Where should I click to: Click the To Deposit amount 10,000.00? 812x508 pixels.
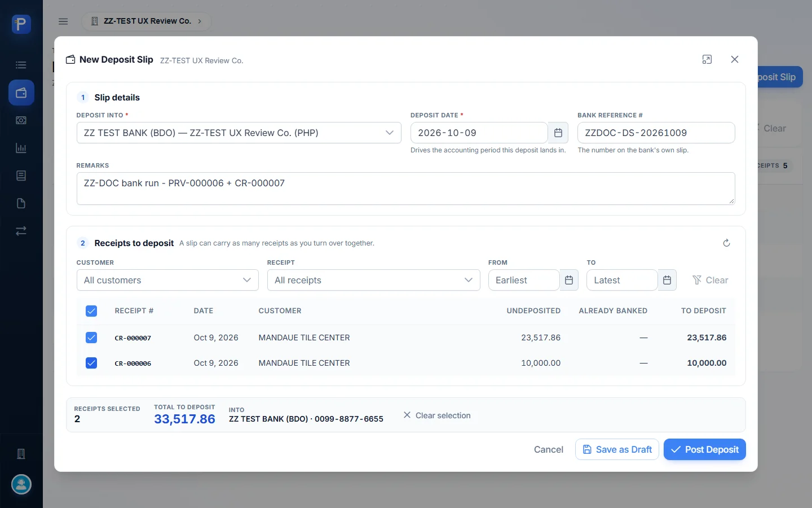707,363
